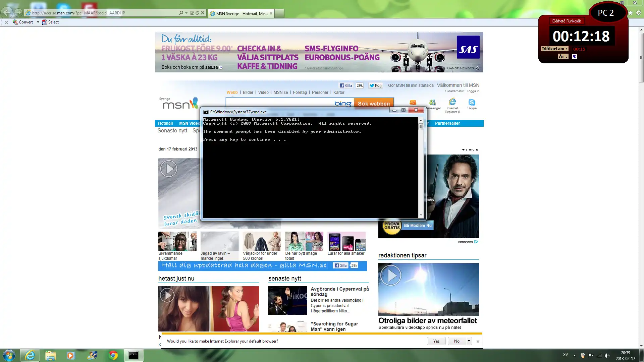Open the No button dropdown arrow

pyautogui.click(x=469, y=341)
